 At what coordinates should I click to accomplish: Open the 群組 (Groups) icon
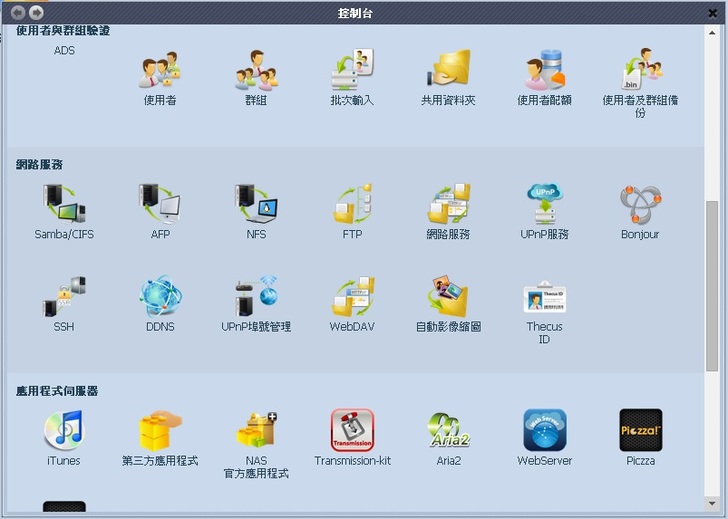click(x=256, y=70)
